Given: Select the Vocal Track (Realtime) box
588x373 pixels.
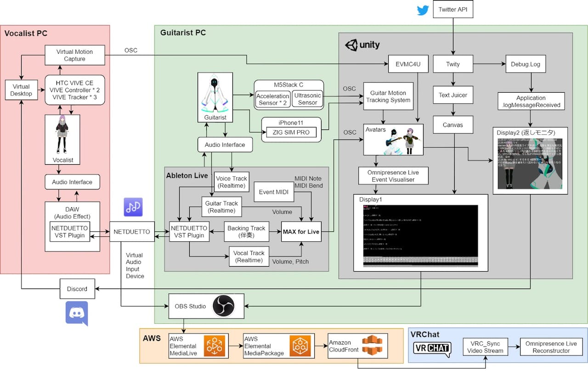Looking at the screenshot, I should pos(249,256).
